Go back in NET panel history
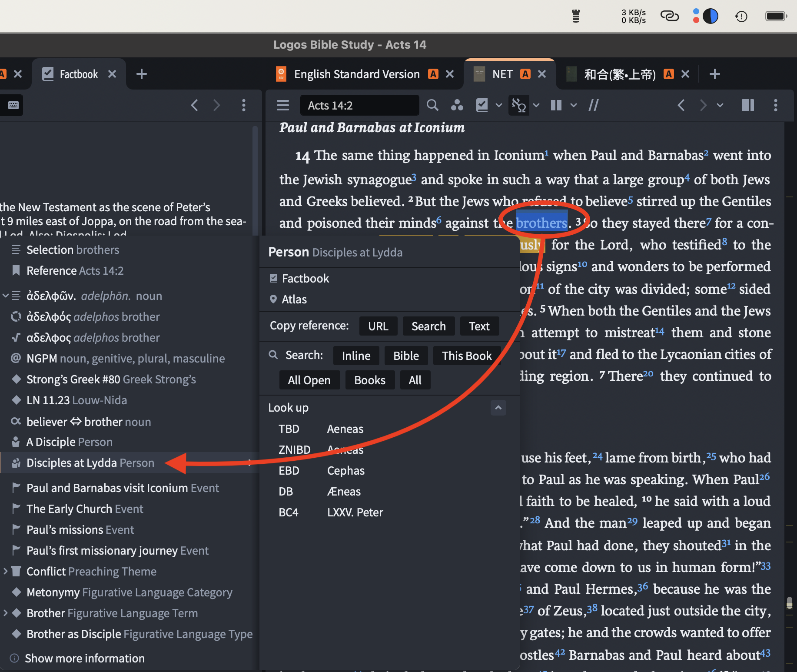797x672 pixels. (x=681, y=105)
